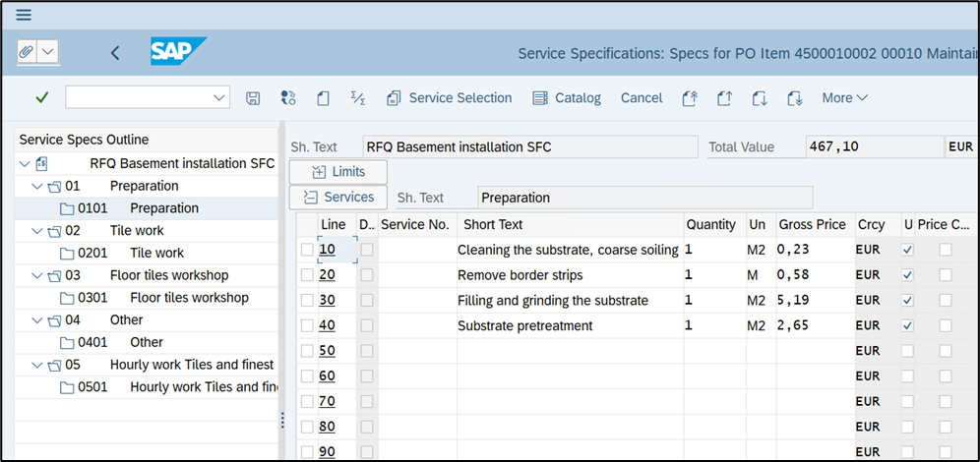The height and width of the screenshot is (462, 980).
Task: Click the Cancel button
Action: coord(642,97)
